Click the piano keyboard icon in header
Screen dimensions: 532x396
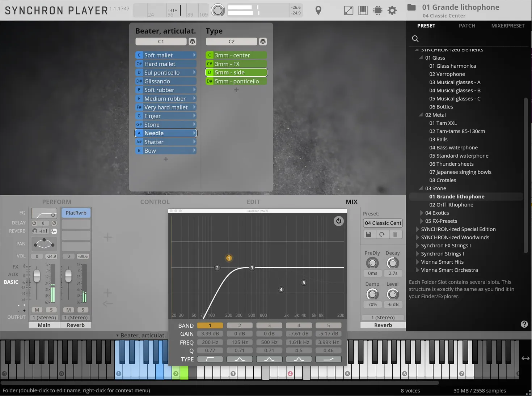point(363,10)
